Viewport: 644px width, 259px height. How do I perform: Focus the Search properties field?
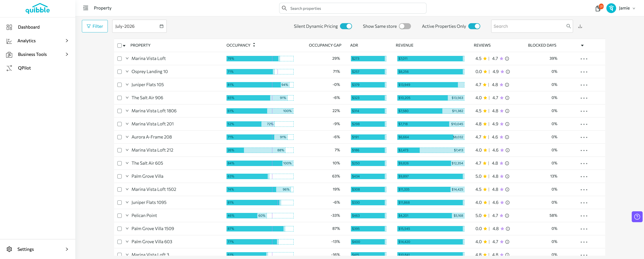[x=353, y=8]
